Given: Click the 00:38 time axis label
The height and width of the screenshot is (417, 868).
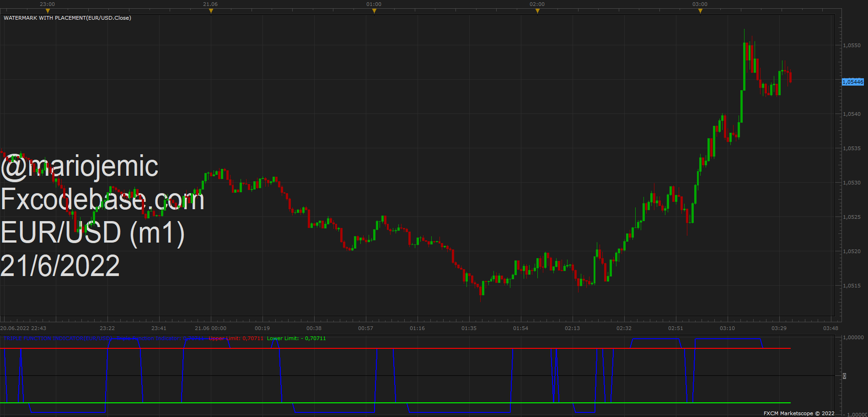Looking at the screenshot, I should 314,328.
